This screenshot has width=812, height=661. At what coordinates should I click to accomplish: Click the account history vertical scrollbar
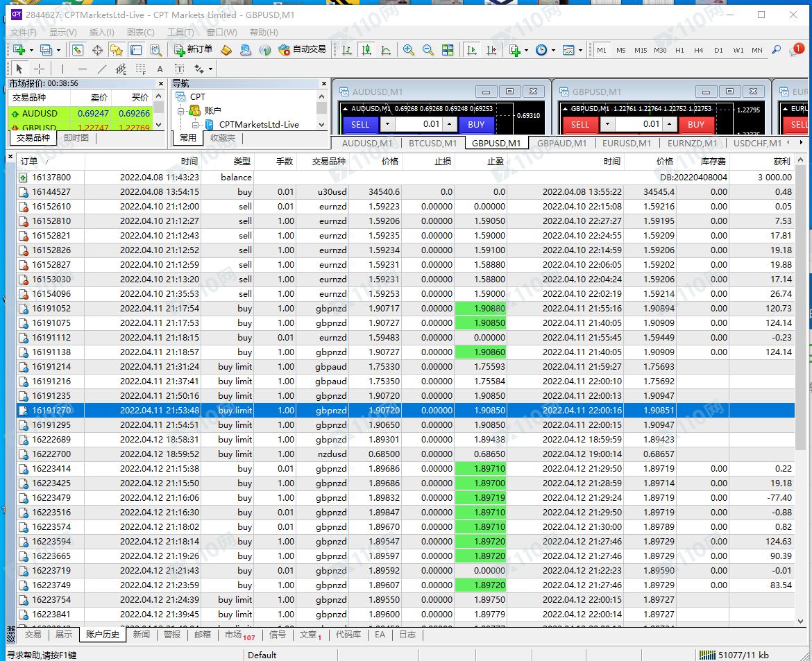pyautogui.click(x=801, y=305)
